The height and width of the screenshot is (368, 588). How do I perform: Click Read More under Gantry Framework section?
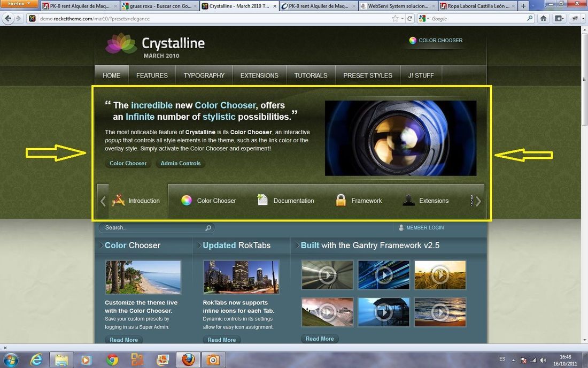point(320,339)
